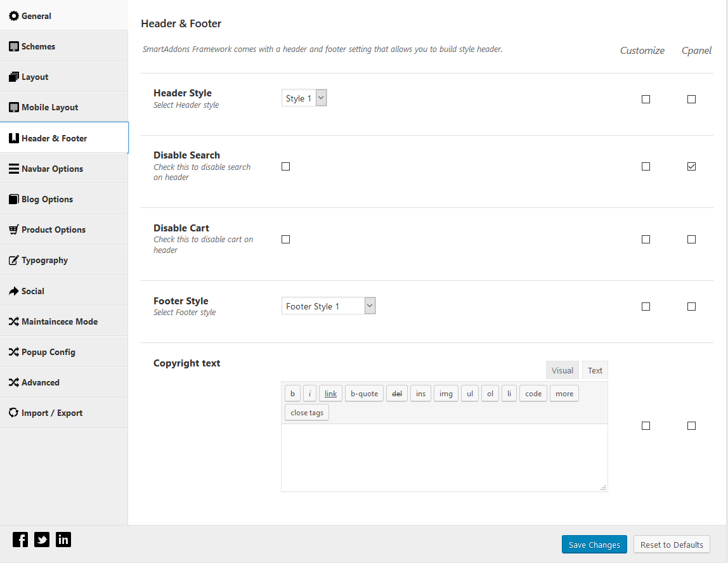This screenshot has height=563, width=728.
Task: Click Save Changes button
Action: [594, 545]
